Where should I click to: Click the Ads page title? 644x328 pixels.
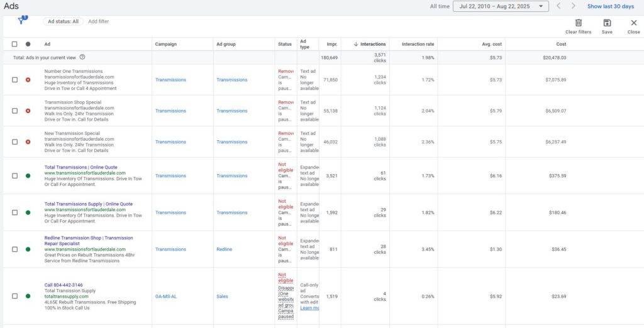coord(11,6)
